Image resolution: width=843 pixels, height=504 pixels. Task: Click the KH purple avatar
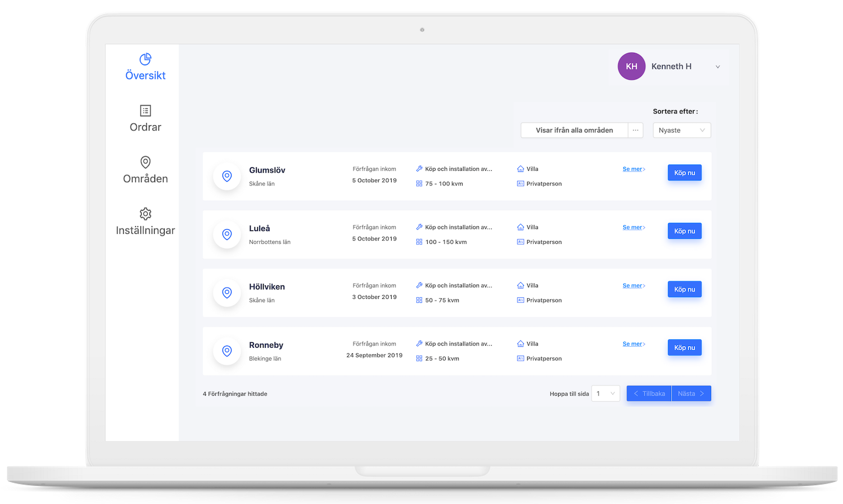(631, 66)
